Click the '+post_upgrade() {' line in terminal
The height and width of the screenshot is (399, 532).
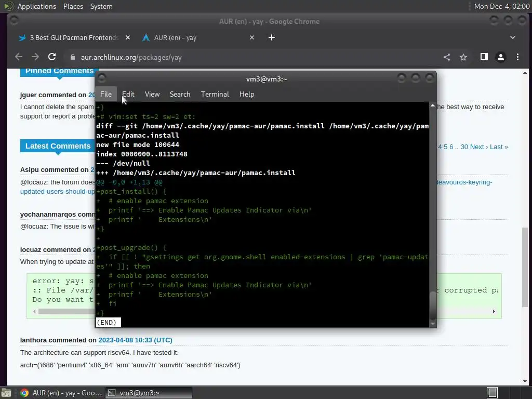coord(131,248)
